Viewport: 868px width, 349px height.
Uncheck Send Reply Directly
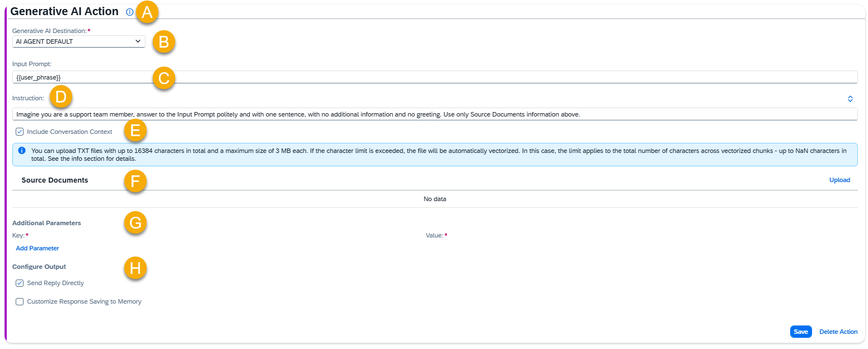click(20, 283)
